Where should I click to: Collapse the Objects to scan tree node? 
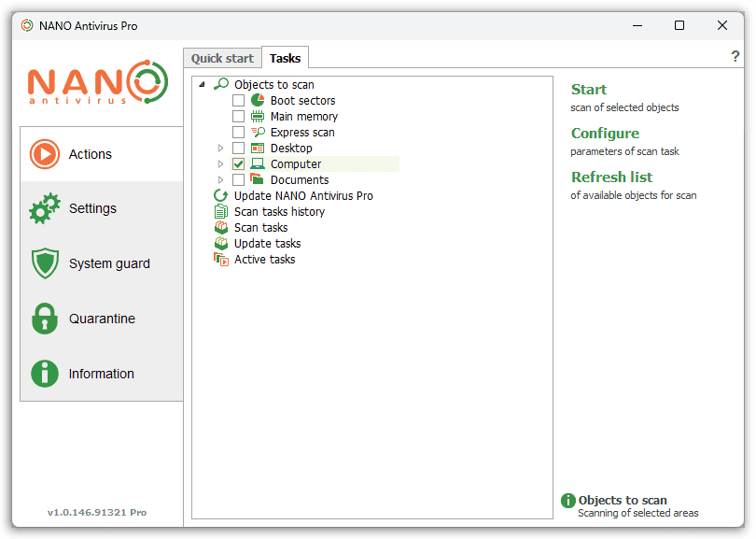coord(203,84)
